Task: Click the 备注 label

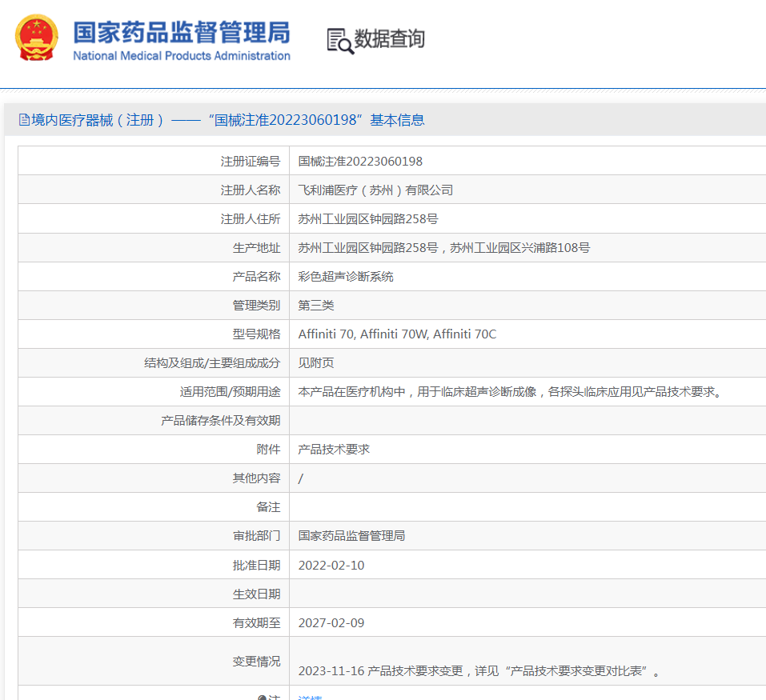Action: click(268, 507)
